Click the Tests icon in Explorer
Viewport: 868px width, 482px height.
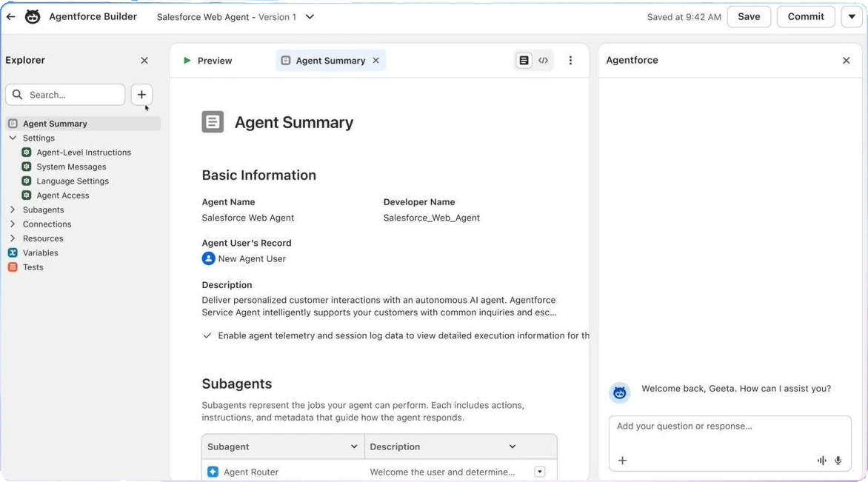pyautogui.click(x=13, y=267)
